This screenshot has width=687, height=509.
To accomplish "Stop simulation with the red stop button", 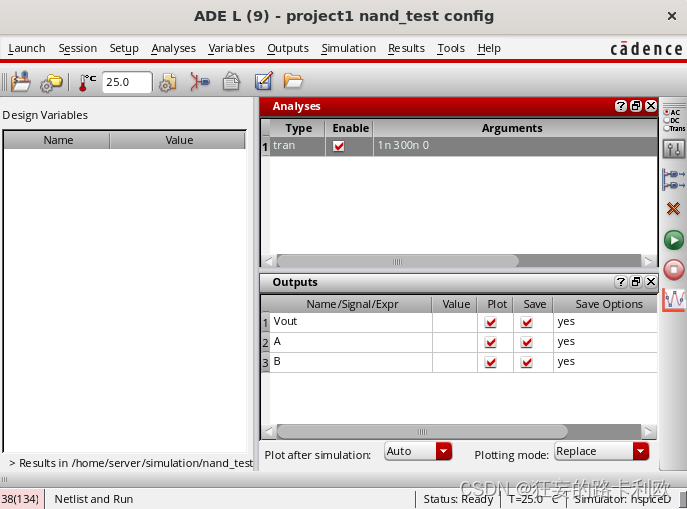I will (674, 269).
